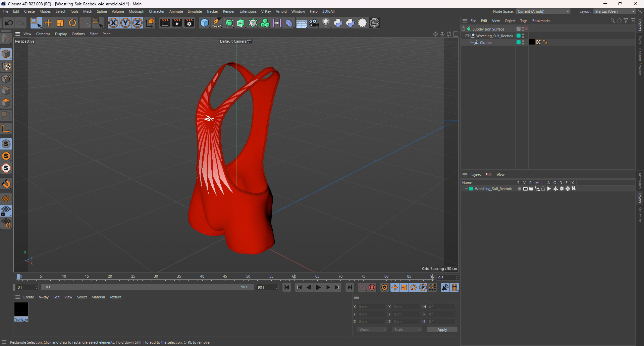Toggle Autokeying button
Viewport: 644px width, 346px height.
[372, 287]
